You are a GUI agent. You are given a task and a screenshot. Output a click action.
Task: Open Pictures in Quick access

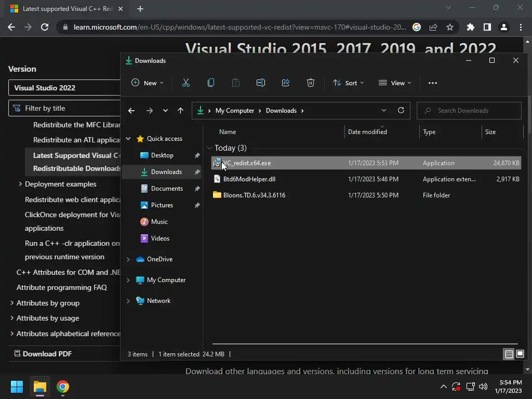tap(162, 205)
